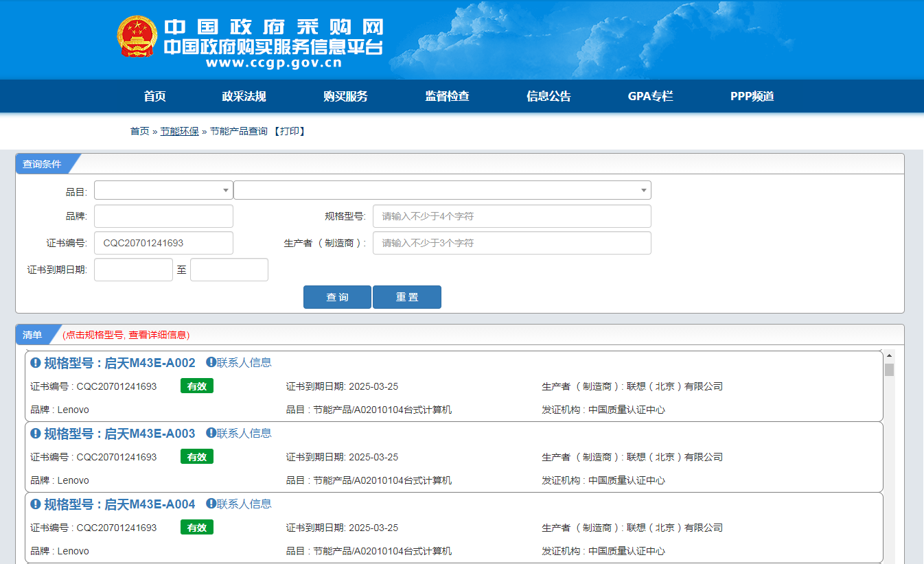Focus the 规格型号 input field

click(x=512, y=216)
